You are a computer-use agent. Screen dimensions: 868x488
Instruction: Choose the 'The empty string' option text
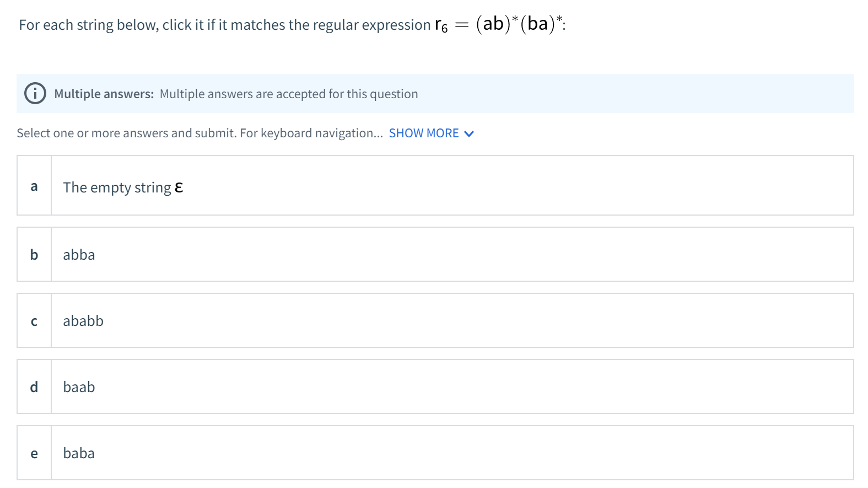pyautogui.click(x=117, y=187)
